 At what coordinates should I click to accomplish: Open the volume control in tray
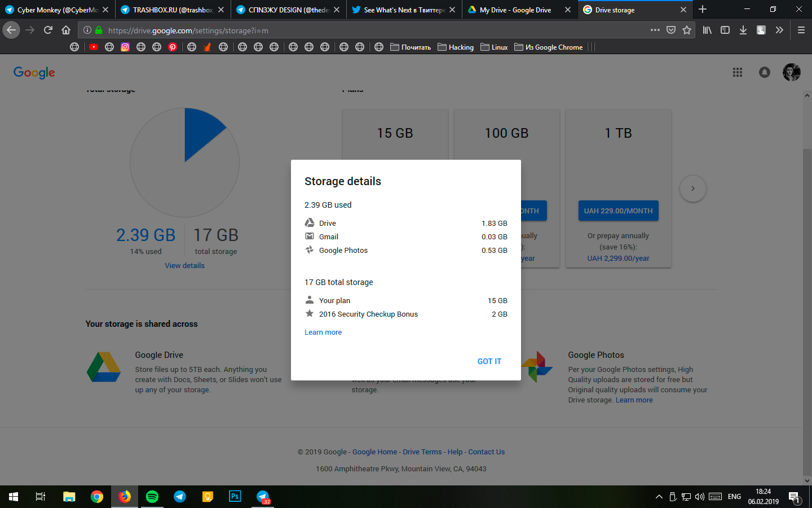pos(700,497)
